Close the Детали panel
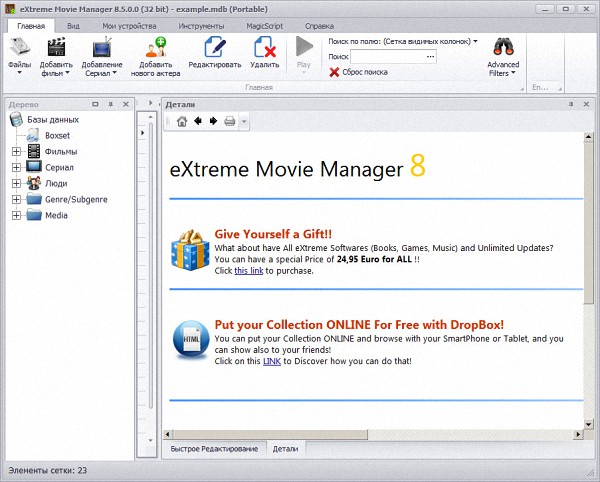600x482 pixels. 586,104
